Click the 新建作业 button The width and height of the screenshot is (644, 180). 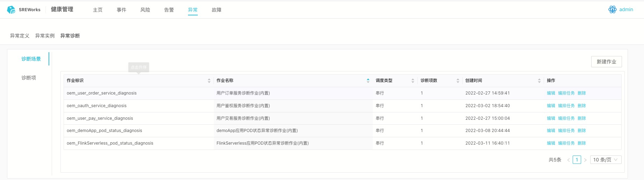coord(606,62)
